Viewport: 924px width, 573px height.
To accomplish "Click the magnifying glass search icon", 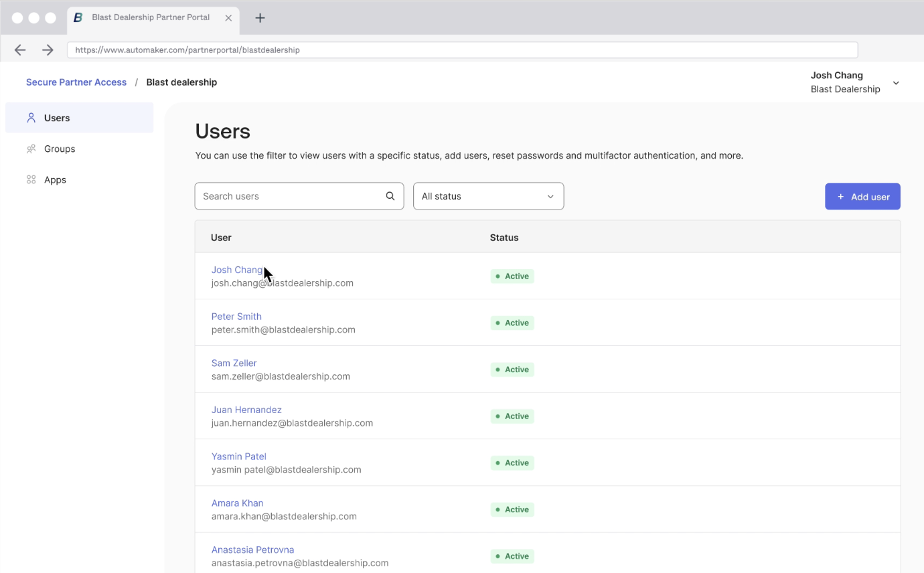I will pos(390,195).
